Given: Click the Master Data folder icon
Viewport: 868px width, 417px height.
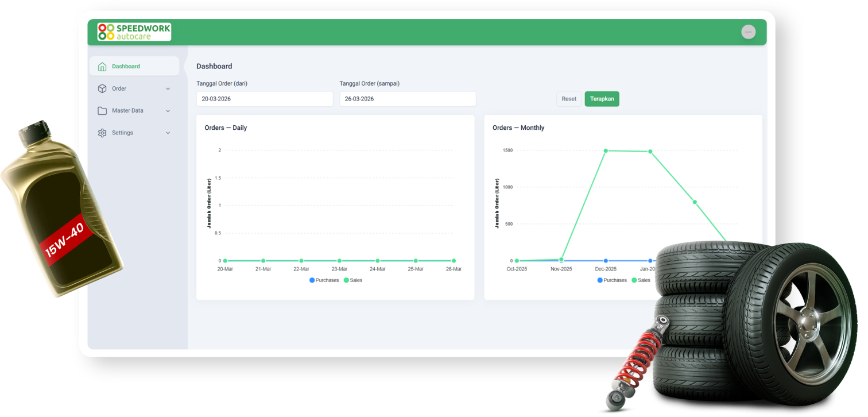Looking at the screenshot, I should (x=102, y=111).
